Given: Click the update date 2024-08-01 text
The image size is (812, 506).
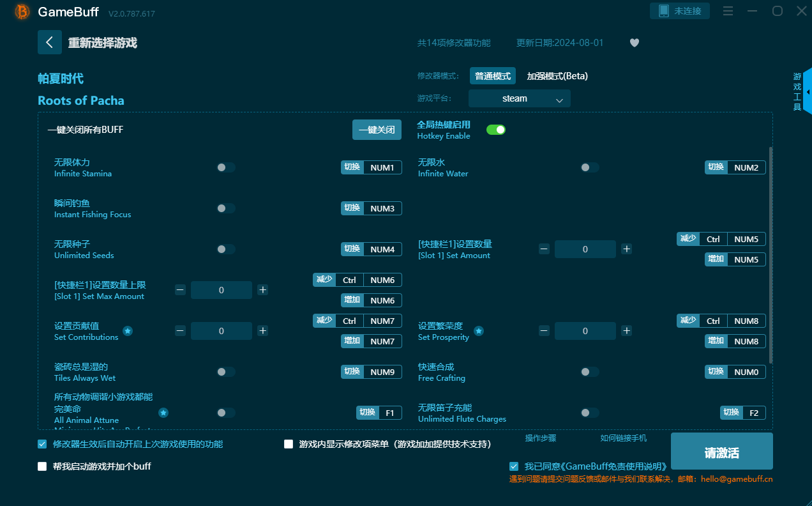Looking at the screenshot, I should pyautogui.click(x=560, y=43).
